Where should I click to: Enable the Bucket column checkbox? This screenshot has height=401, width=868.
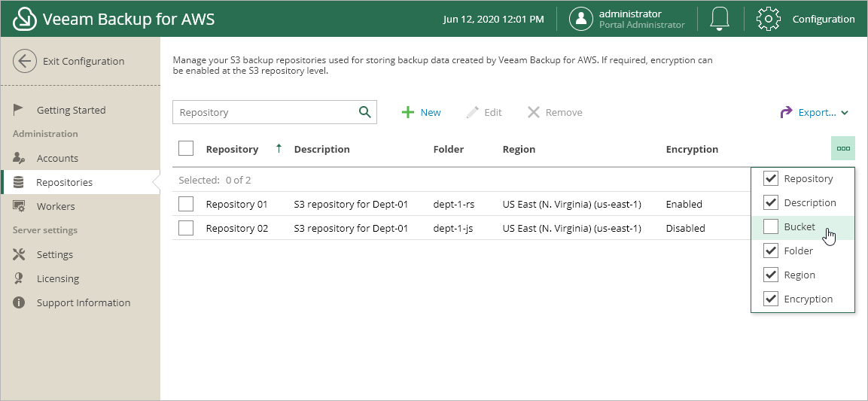coord(771,226)
